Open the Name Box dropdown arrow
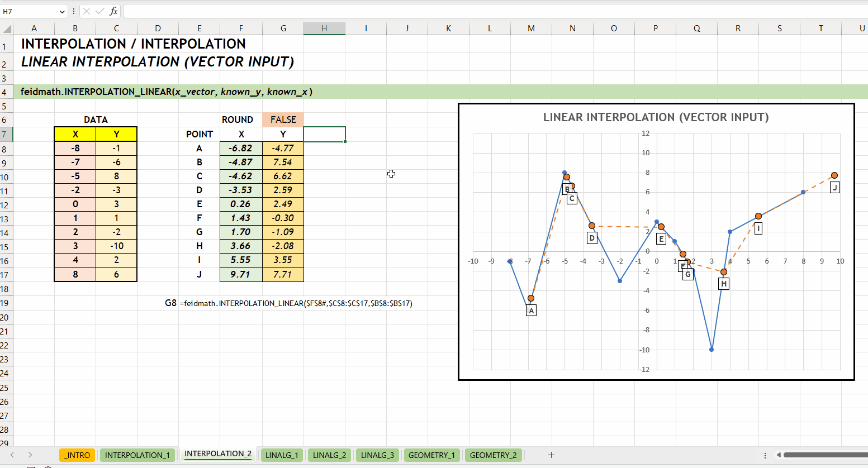The image size is (868, 468). click(61, 11)
